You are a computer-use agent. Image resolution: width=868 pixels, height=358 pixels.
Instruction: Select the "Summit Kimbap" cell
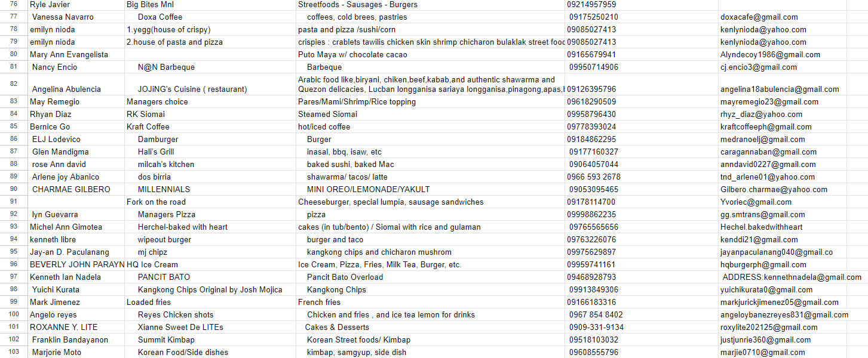pos(166,340)
